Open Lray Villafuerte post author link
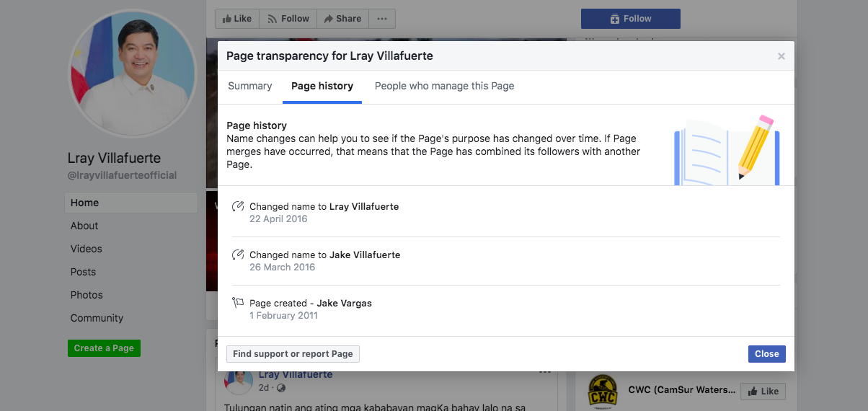Image resolution: width=868 pixels, height=411 pixels. (296, 375)
